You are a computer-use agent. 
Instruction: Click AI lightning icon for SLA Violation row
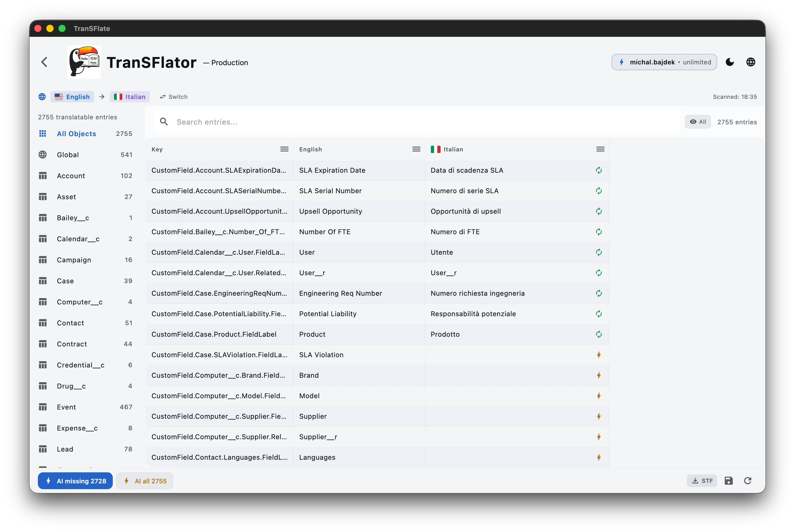click(599, 355)
